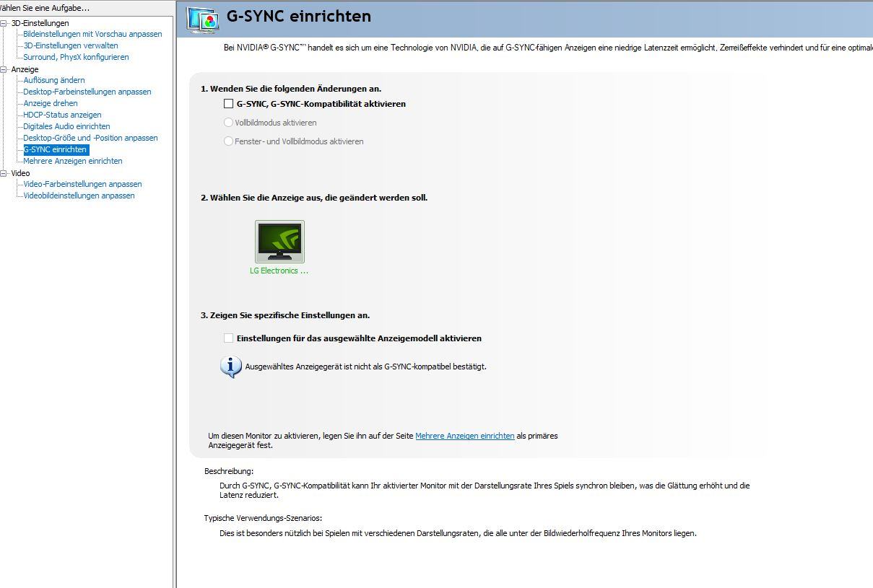Click heading 1. Wenden Sie die folgenden Änderungen an

(x=291, y=89)
